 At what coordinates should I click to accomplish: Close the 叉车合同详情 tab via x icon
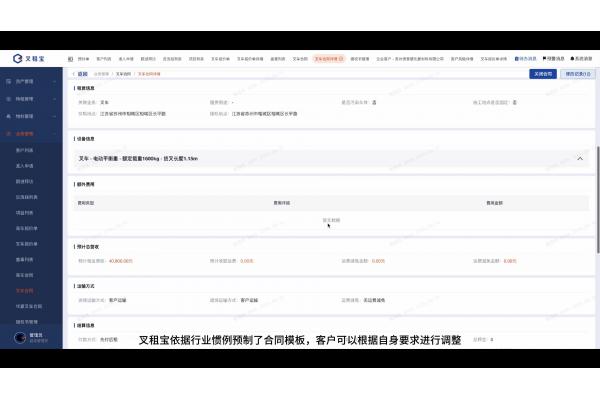(341, 59)
